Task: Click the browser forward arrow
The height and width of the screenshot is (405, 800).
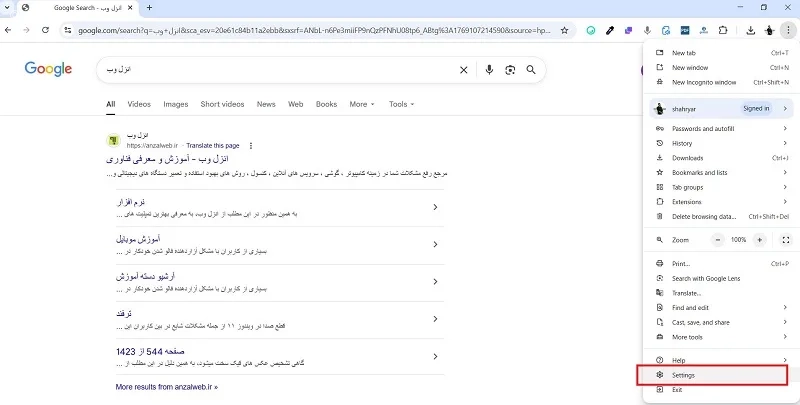Action: tap(27, 30)
